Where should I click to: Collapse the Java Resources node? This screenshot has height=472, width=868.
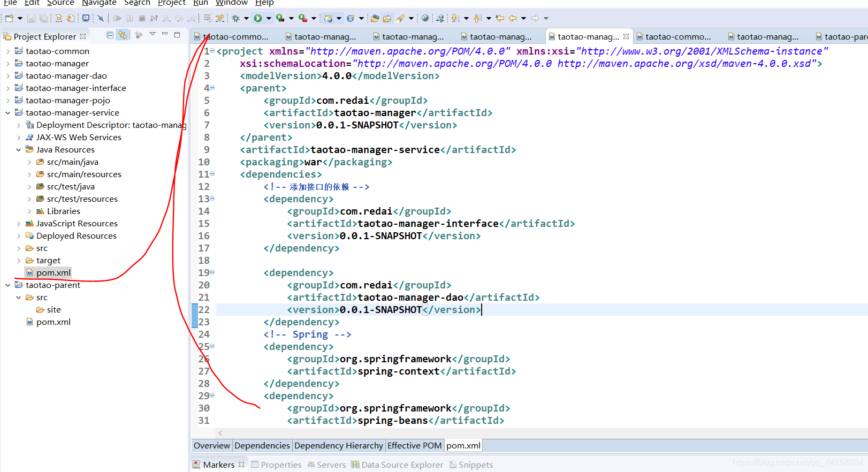18,150
